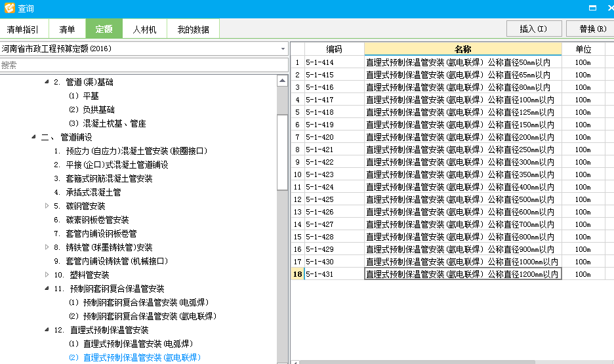Image resolution: width=614 pixels, height=364 pixels.
Task: Select 7. 套管内铺设钢板卷管
Action: pyautogui.click(x=95, y=233)
